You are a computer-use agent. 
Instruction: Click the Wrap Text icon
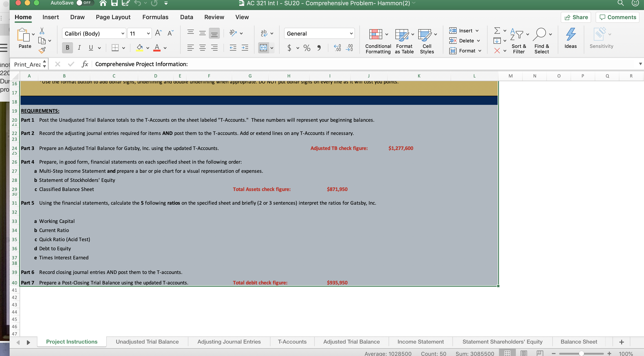(x=264, y=33)
